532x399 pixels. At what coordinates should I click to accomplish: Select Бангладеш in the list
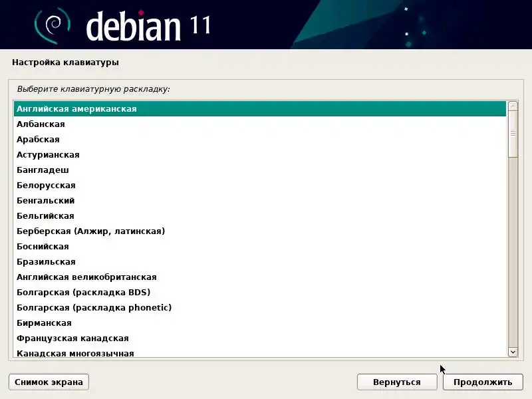point(260,170)
